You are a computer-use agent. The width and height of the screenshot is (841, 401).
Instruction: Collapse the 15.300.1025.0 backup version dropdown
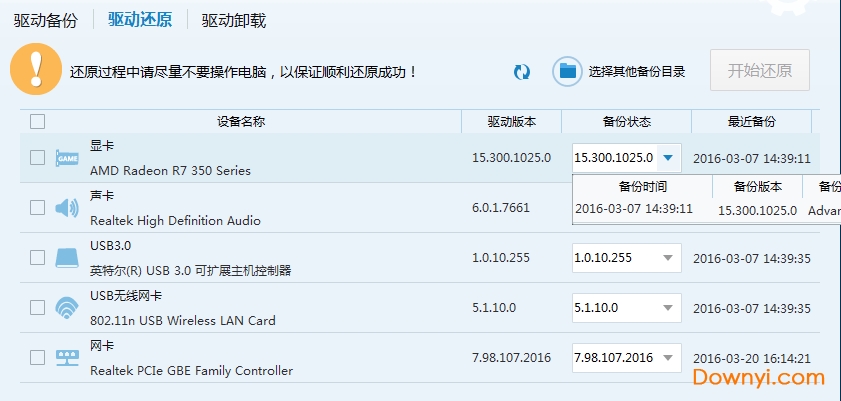pos(668,158)
